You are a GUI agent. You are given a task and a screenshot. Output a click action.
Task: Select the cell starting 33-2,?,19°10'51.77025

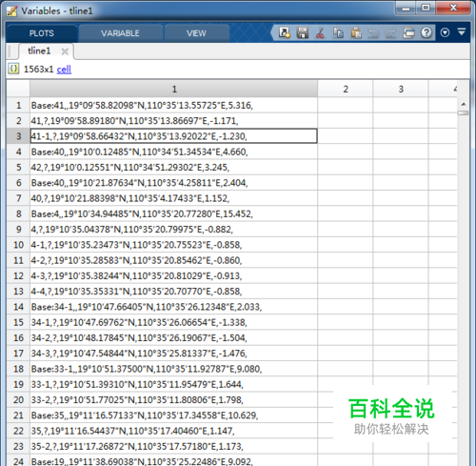174,399
